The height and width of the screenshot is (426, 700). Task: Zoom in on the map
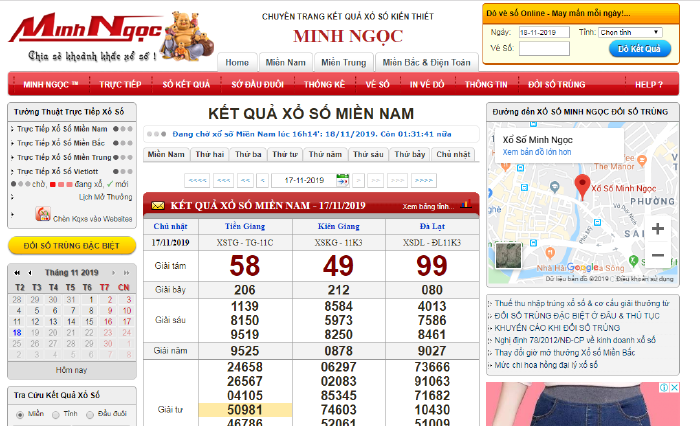point(658,229)
